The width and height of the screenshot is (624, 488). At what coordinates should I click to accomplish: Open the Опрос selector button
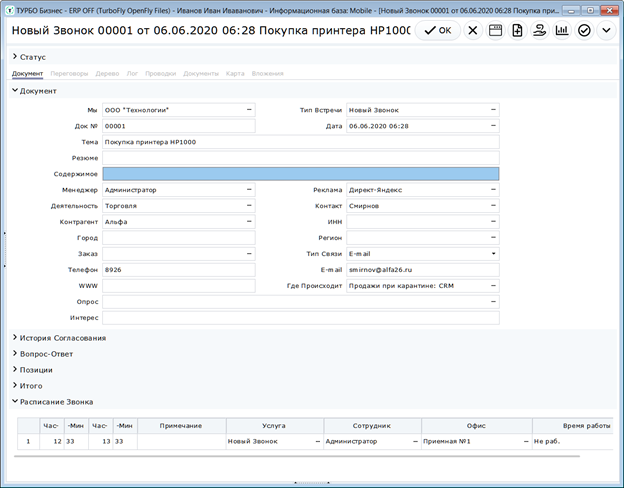(493, 302)
